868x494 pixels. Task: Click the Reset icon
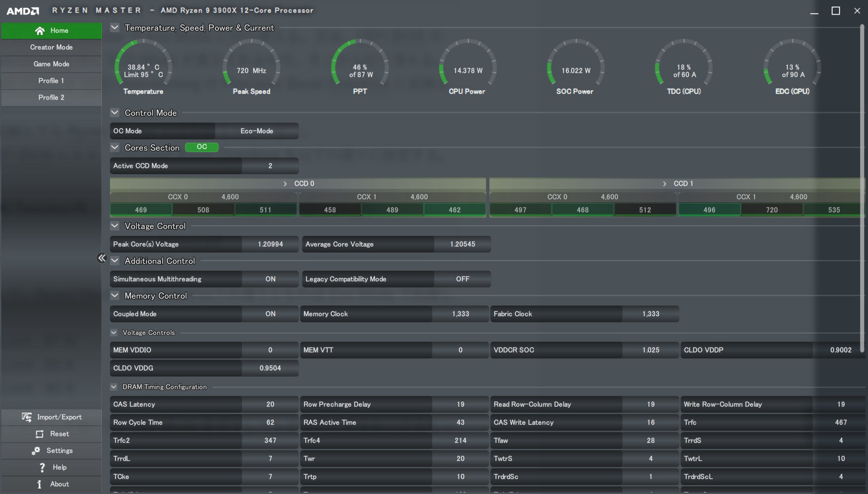pyautogui.click(x=40, y=434)
